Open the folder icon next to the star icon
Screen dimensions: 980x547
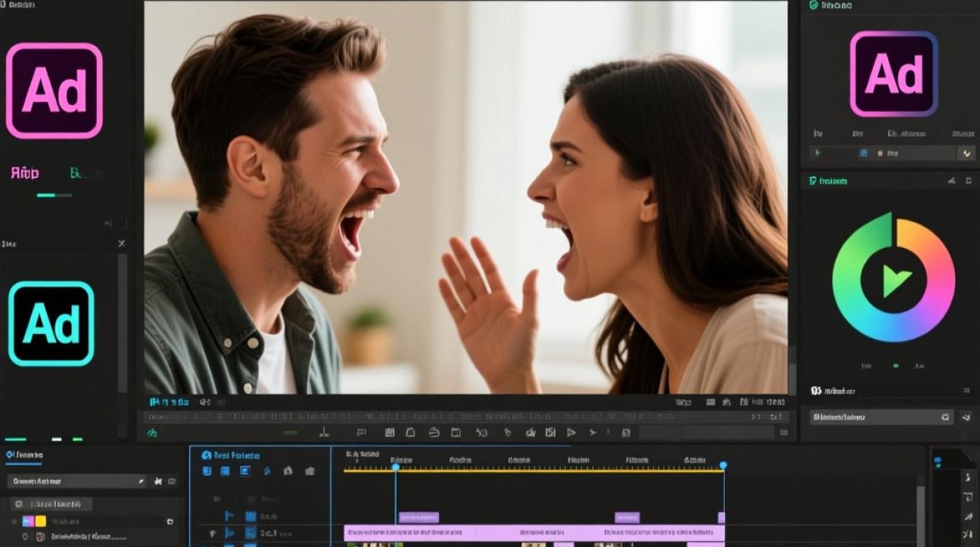coord(172,481)
